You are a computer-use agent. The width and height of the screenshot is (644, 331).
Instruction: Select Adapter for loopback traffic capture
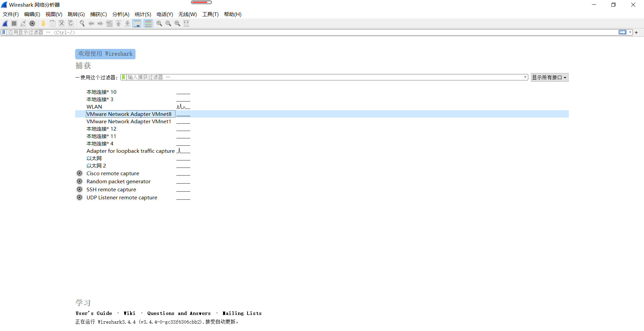point(322,151)
